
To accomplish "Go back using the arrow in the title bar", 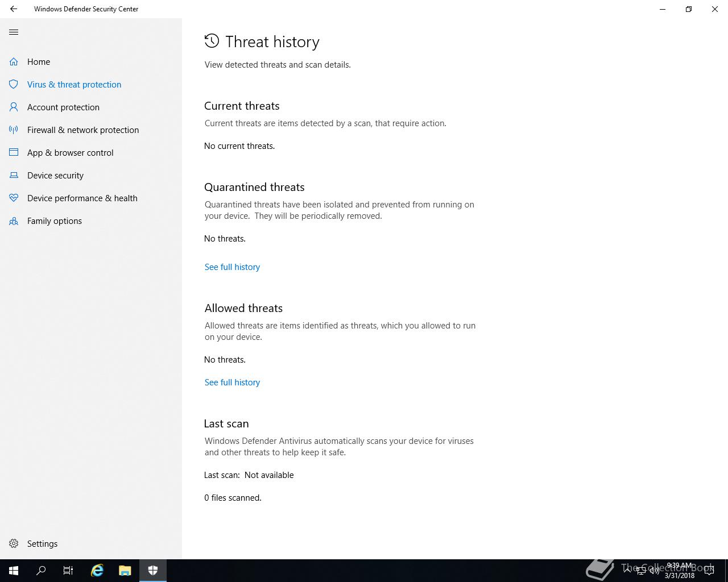I will click(14, 9).
